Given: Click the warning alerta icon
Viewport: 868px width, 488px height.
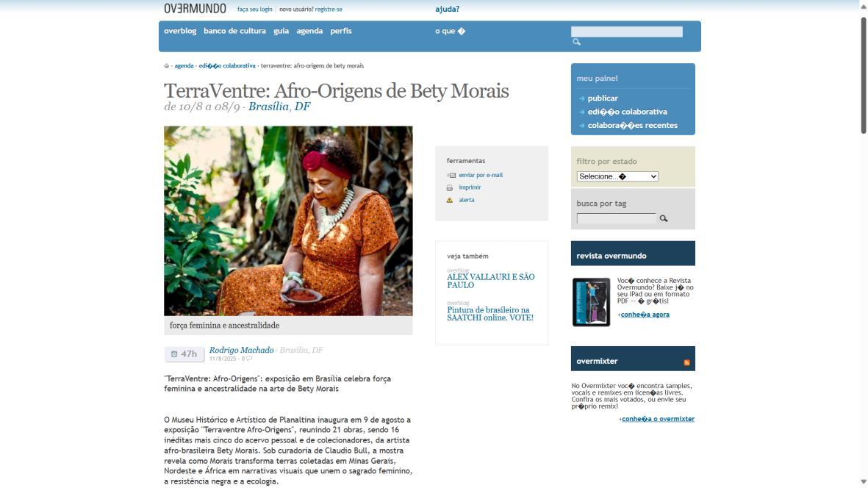Looking at the screenshot, I should point(450,201).
